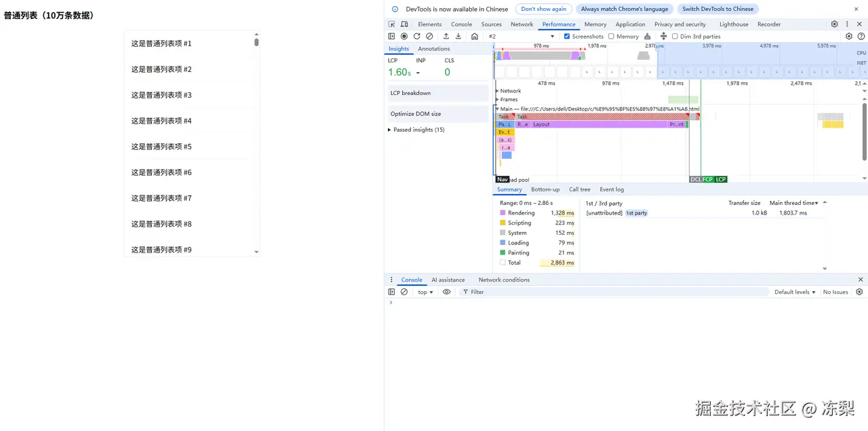The width and height of the screenshot is (868, 431).
Task: Click the Don't show again button
Action: click(x=544, y=9)
